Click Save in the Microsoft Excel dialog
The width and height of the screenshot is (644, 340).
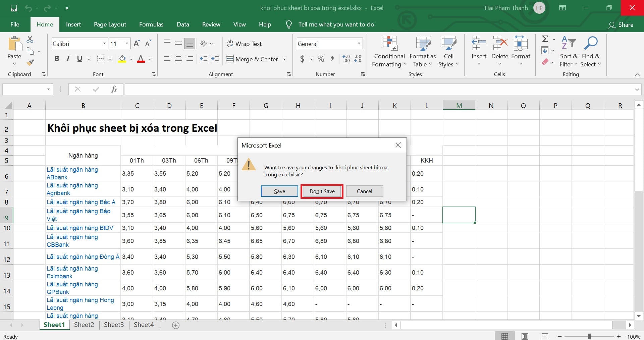(279, 191)
